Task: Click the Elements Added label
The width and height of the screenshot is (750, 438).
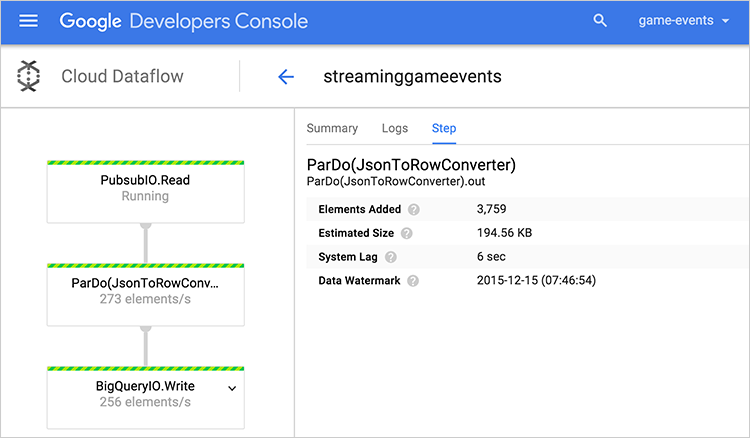Action: [x=359, y=209]
